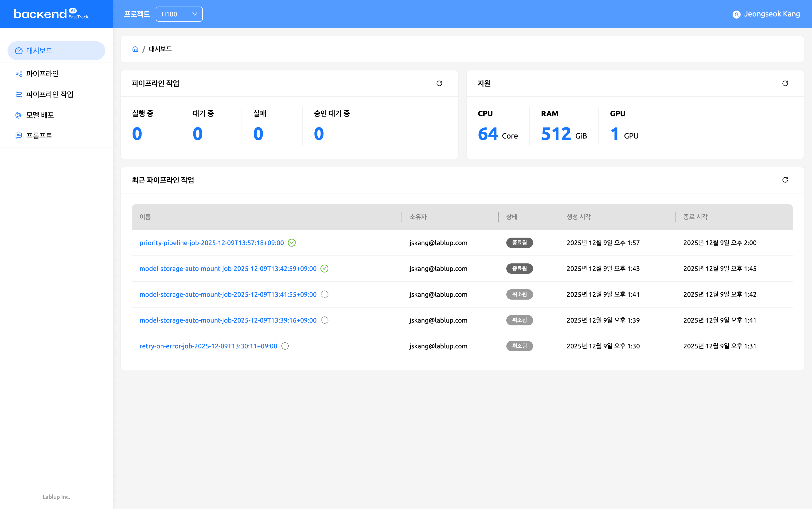Click the 종료됨 status badge of model-storage-auto-mount-job

pyautogui.click(x=519, y=268)
